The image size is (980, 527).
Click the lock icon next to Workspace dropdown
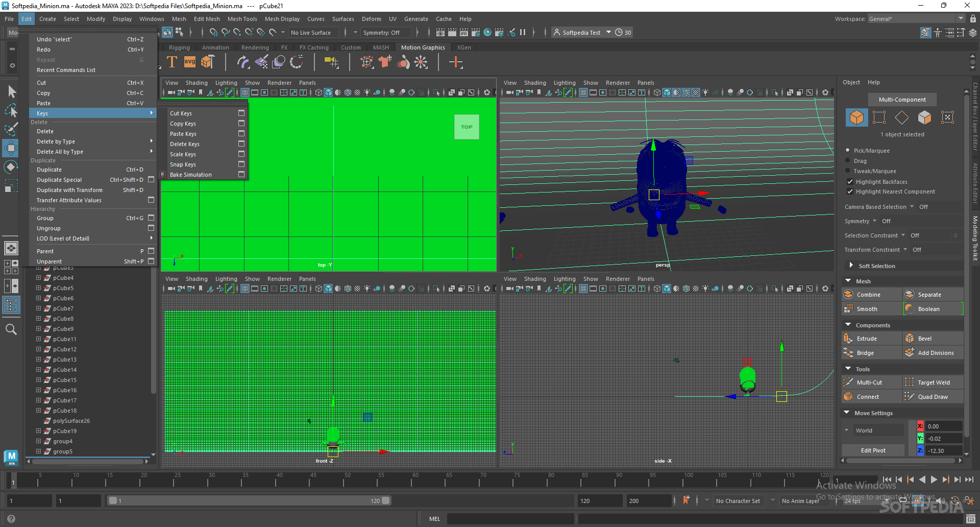coord(973,19)
